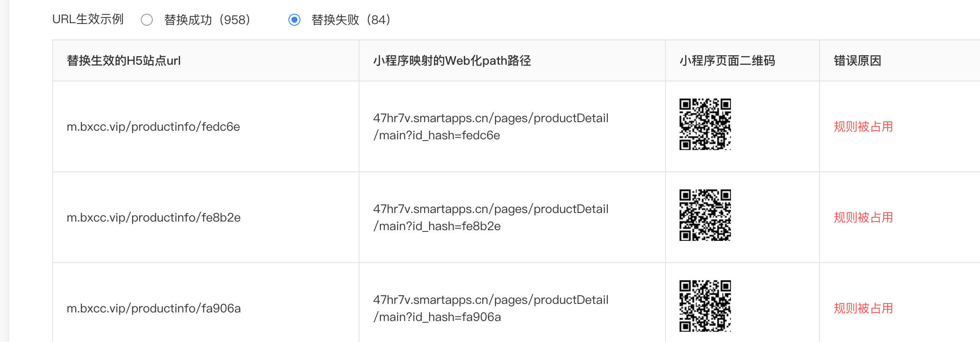Click the smartapps path ending id_hash=fedc6e
Viewport: 980px width, 342px height.
coord(491,126)
